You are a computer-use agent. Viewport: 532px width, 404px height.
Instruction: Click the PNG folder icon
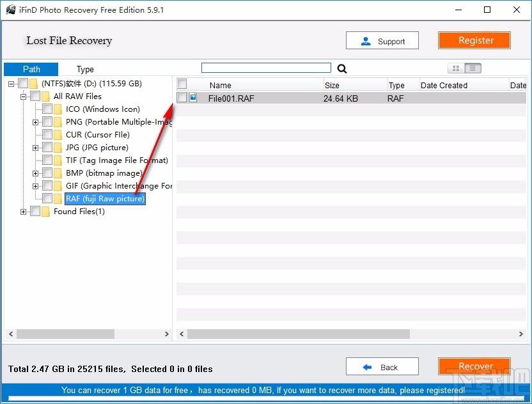pos(58,122)
